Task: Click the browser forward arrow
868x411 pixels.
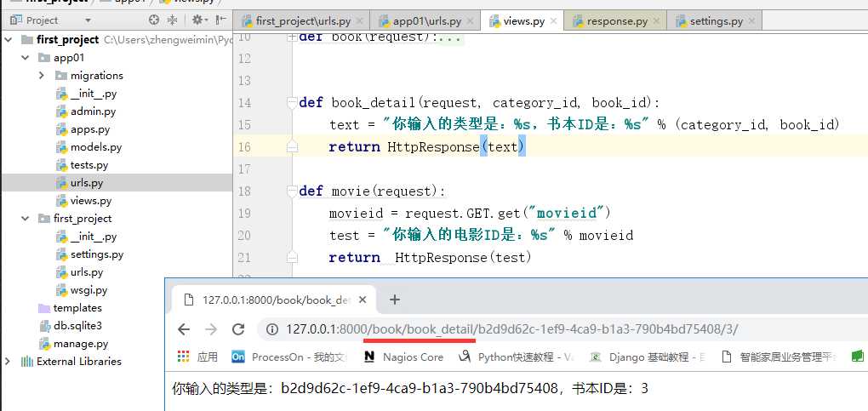Action: coord(211,329)
